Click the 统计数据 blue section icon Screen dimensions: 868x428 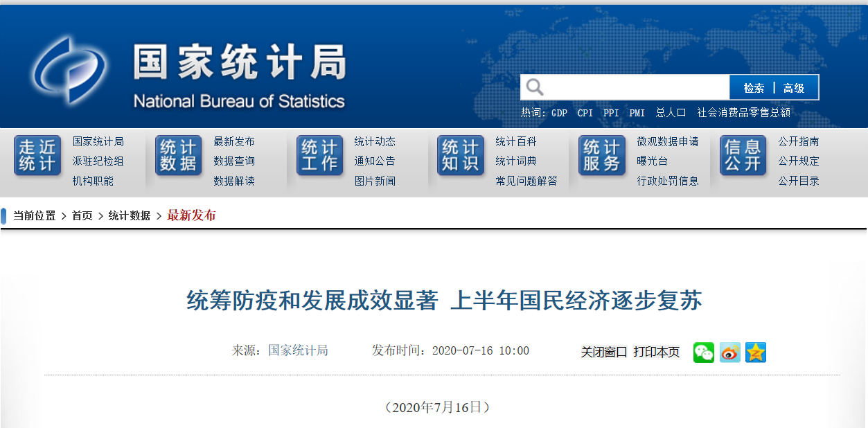pos(179,154)
